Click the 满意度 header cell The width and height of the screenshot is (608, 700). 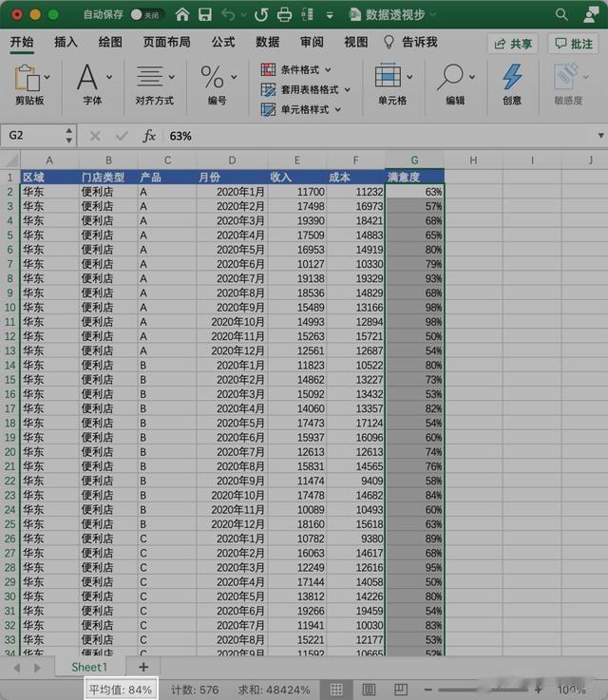(x=414, y=178)
